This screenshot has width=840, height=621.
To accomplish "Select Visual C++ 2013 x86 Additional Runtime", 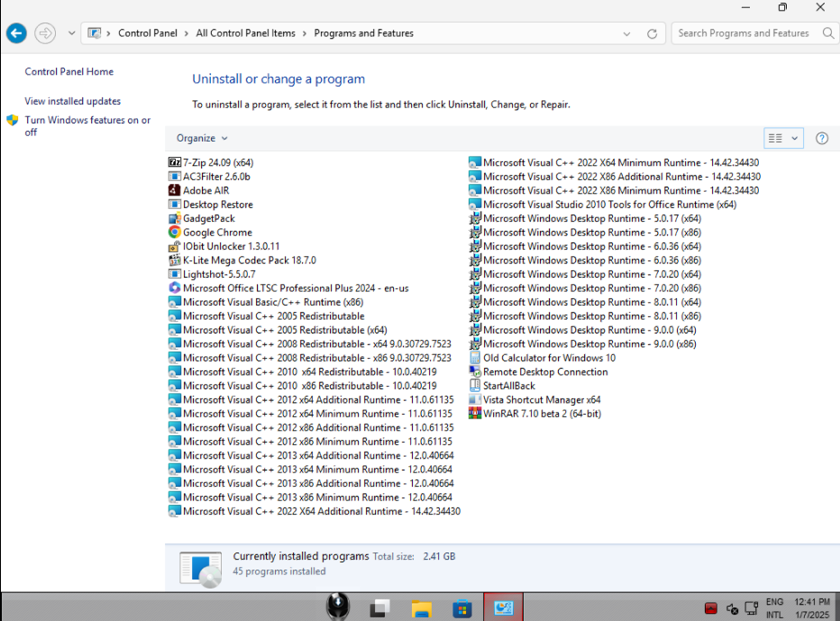I will [x=311, y=483].
